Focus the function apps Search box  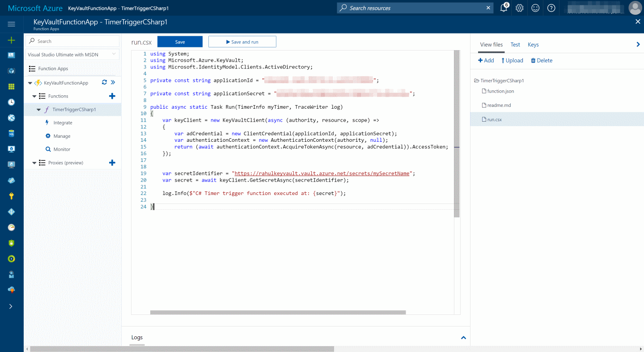72,41
